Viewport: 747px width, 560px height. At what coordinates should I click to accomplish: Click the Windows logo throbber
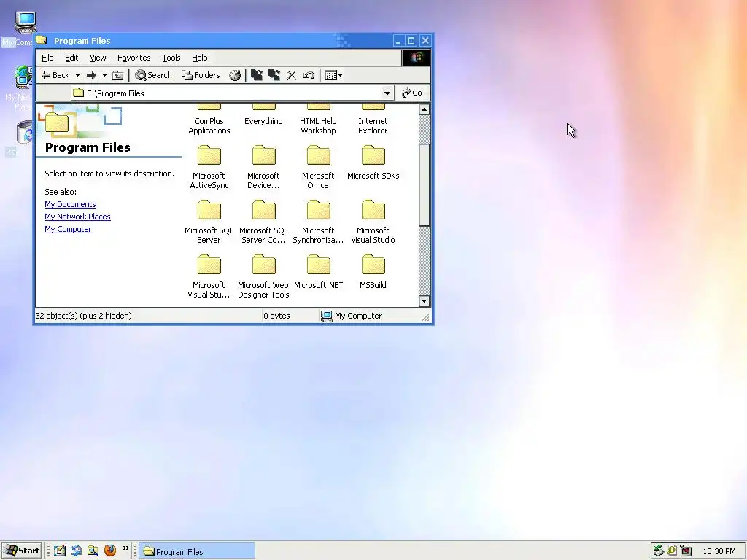[417, 58]
